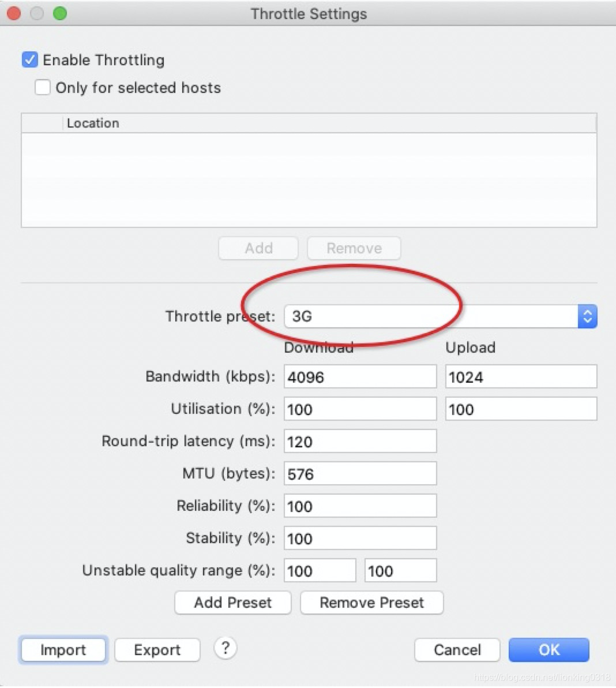The width and height of the screenshot is (616, 688).
Task: Click the Location column header
Action: (x=93, y=123)
